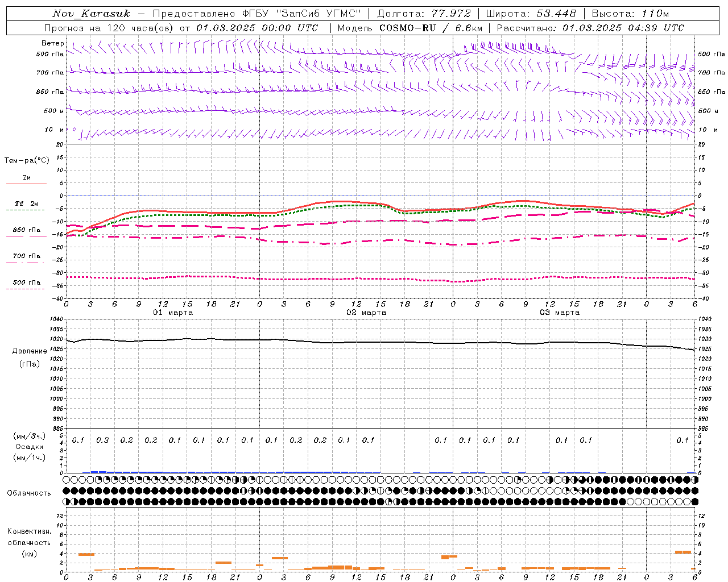Click the (мм/3ч.) precipitation unit label

[x=30, y=436]
